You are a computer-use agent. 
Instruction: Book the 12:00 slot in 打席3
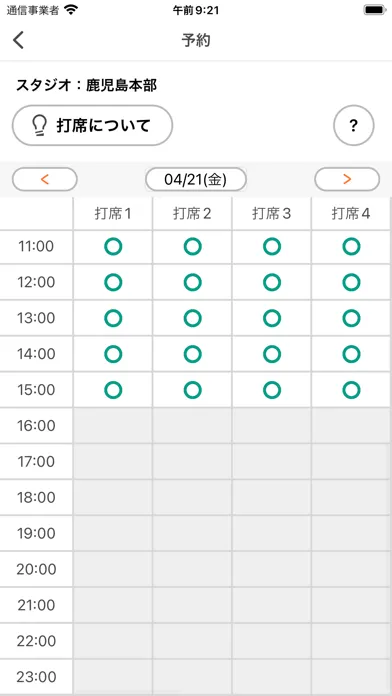pyautogui.click(x=272, y=282)
